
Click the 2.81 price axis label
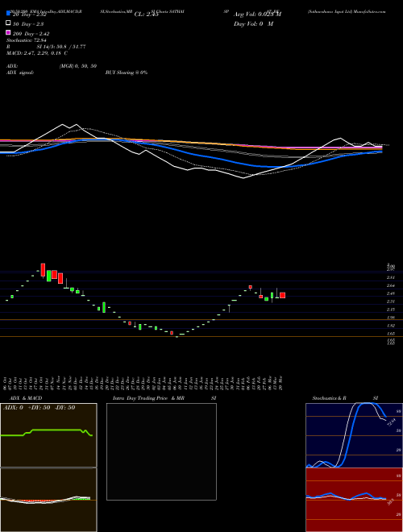tap(391, 277)
